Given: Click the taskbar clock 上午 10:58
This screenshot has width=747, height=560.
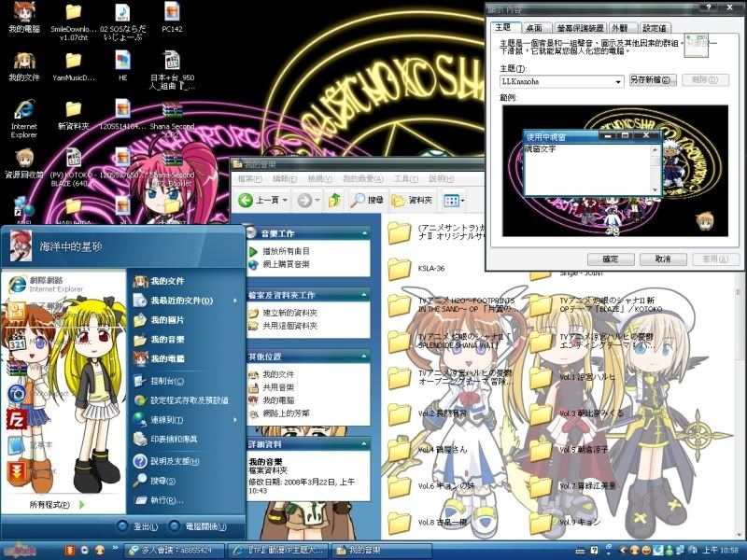Looking at the screenshot, I should click(720, 551).
